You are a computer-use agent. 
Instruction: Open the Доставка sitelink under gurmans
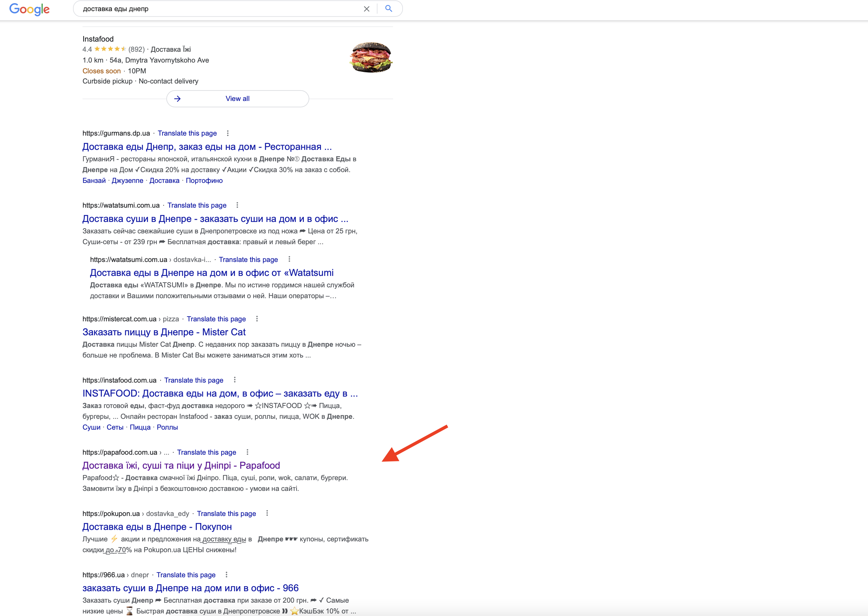click(x=164, y=181)
